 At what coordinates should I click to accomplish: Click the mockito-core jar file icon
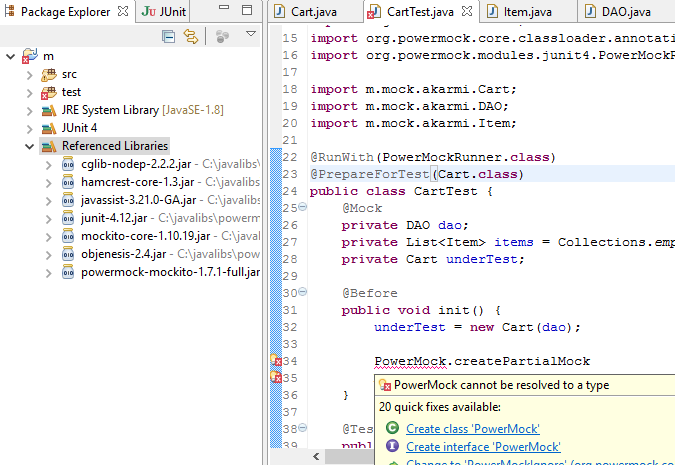68,236
